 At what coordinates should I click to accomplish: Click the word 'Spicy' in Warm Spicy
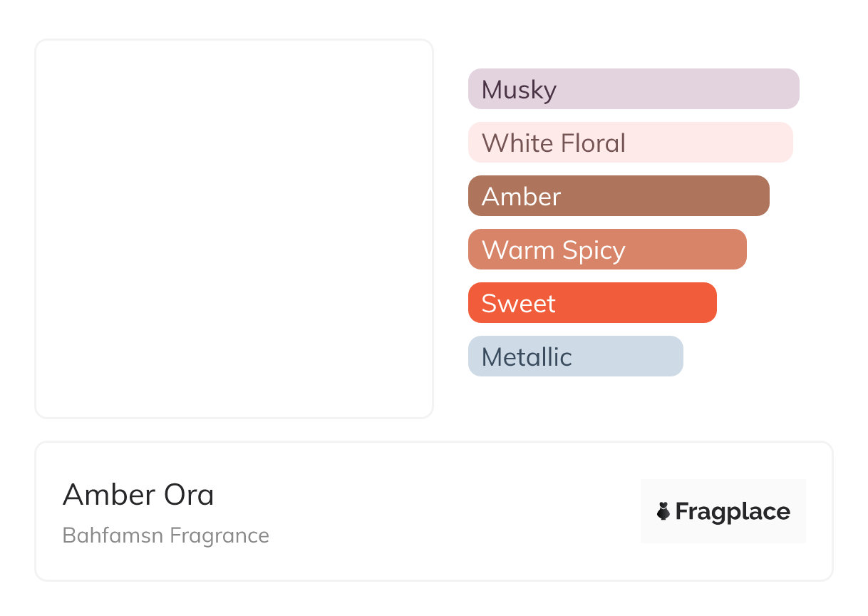594,250
